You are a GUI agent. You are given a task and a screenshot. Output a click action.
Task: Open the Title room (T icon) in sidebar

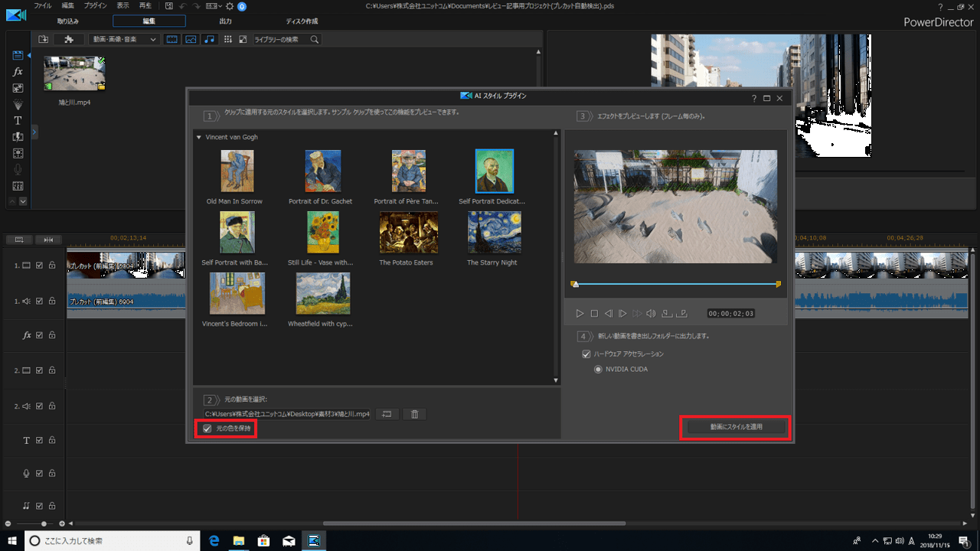pyautogui.click(x=18, y=121)
